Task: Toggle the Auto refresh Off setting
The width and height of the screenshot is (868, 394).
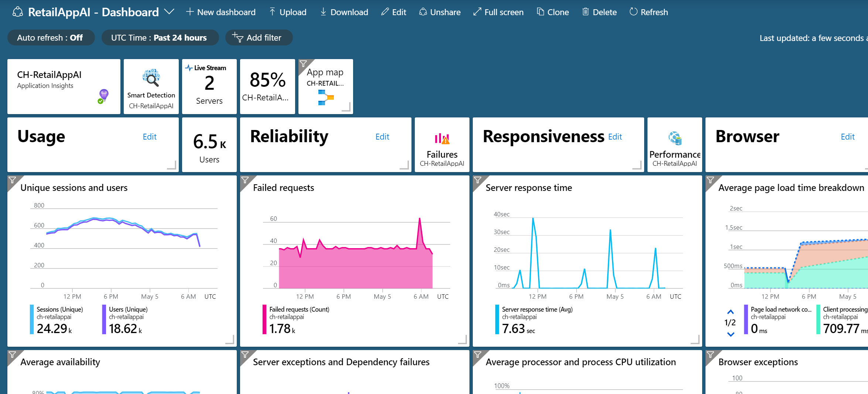Action: (51, 38)
